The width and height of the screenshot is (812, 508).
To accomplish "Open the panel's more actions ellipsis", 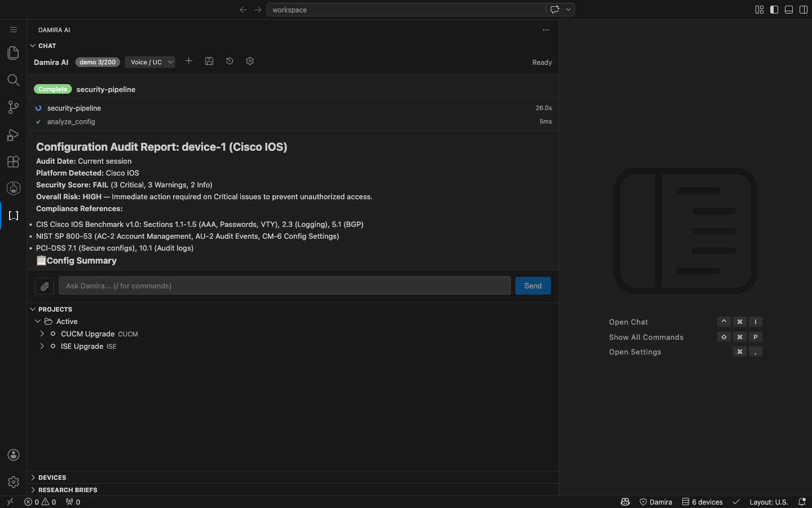I will [545, 30].
